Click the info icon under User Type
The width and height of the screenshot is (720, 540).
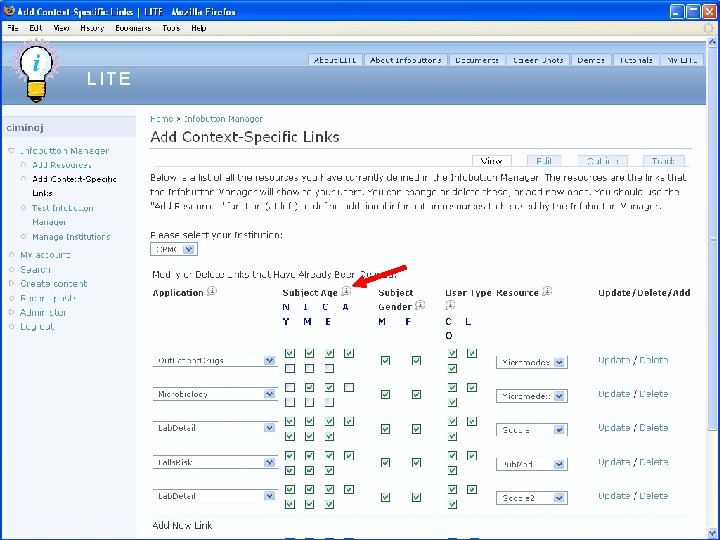coord(450,305)
